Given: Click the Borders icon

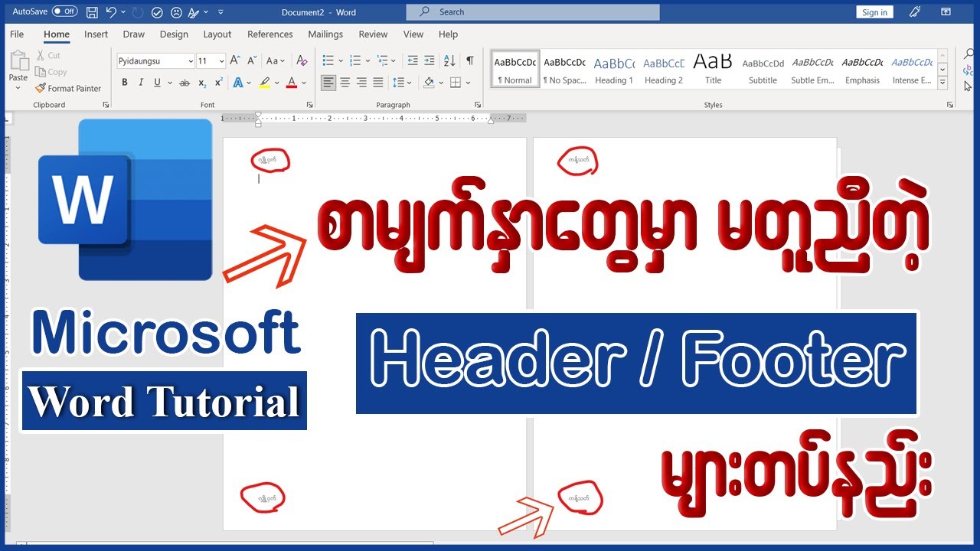Looking at the screenshot, I should pos(456,83).
